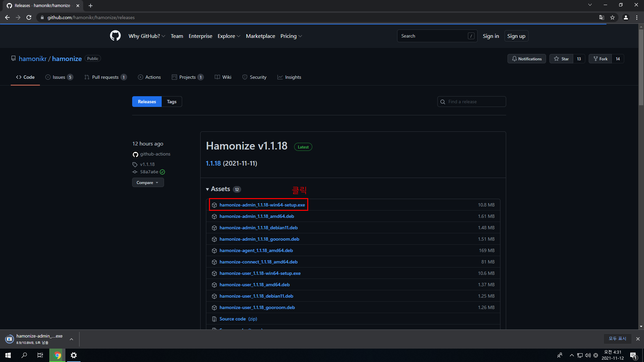
Task: Switch to the Tags tab
Action: (171, 102)
